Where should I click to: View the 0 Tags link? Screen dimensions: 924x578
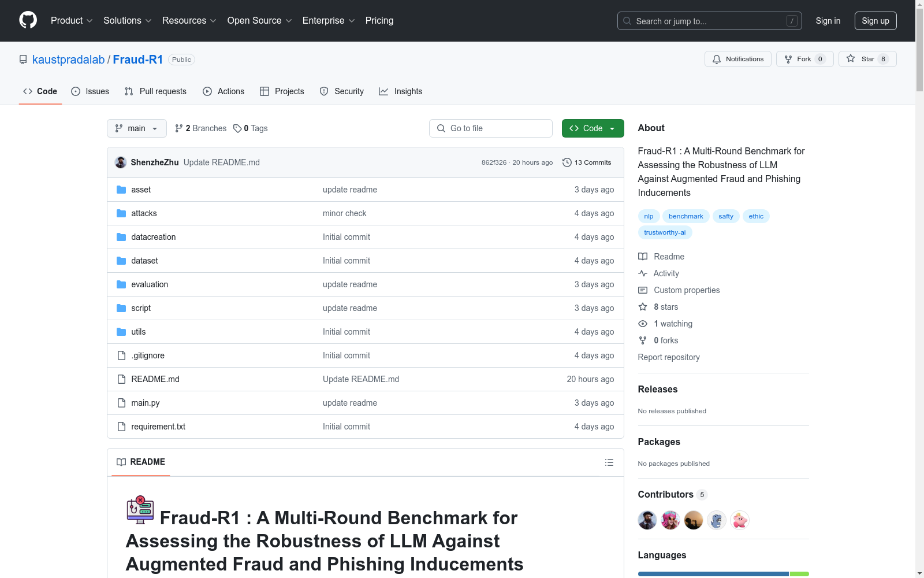[x=251, y=128]
